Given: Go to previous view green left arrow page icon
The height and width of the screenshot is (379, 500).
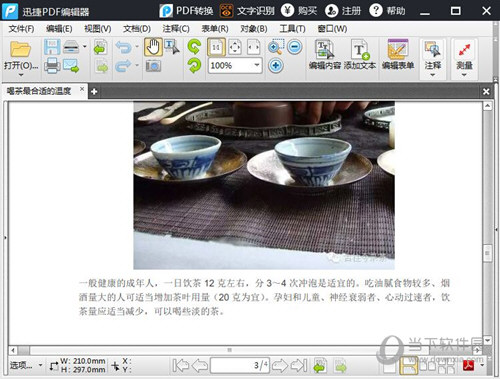Looking at the screenshot, I should 100,47.
